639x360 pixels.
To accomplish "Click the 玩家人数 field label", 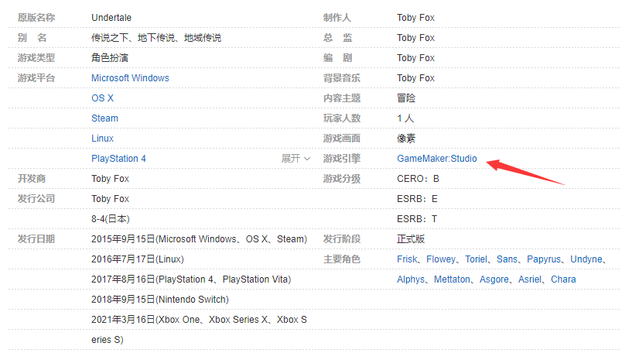I will click(342, 118).
